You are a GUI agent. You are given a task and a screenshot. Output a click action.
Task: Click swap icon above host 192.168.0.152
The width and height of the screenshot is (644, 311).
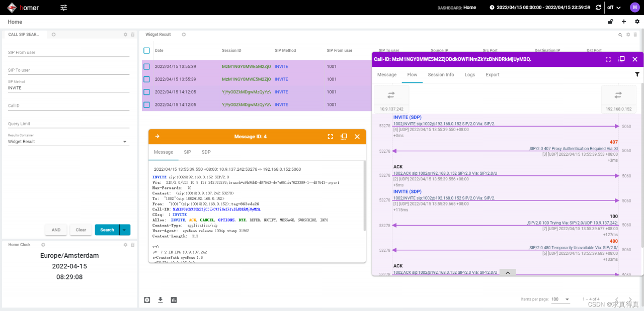click(x=618, y=95)
